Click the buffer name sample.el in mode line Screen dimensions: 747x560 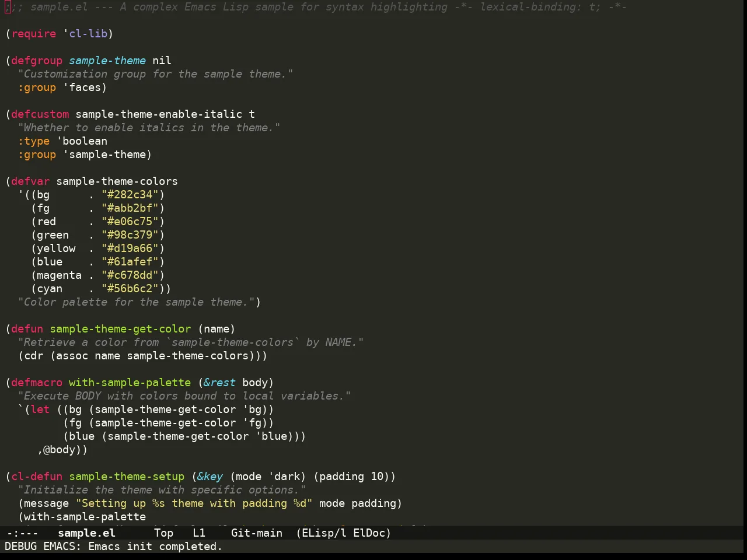pos(86,533)
